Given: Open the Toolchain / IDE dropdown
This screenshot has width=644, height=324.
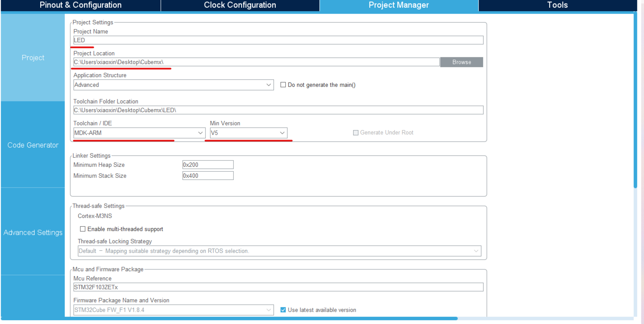Looking at the screenshot, I should tap(139, 133).
